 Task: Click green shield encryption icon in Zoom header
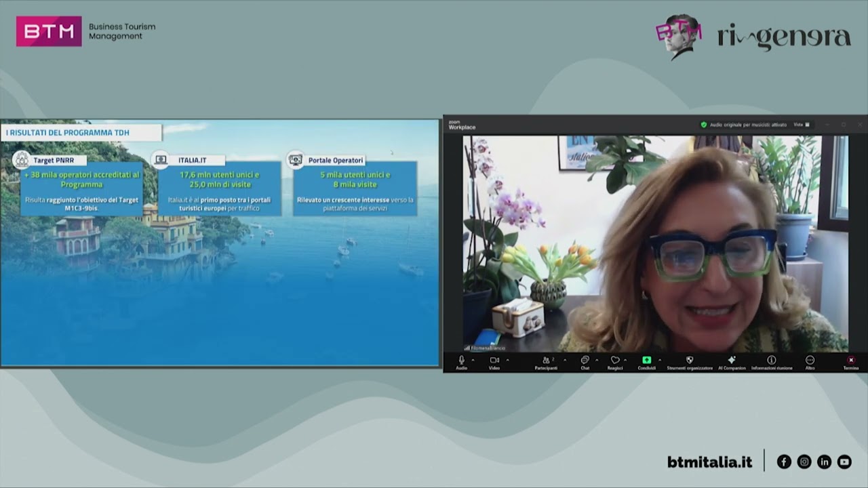704,125
